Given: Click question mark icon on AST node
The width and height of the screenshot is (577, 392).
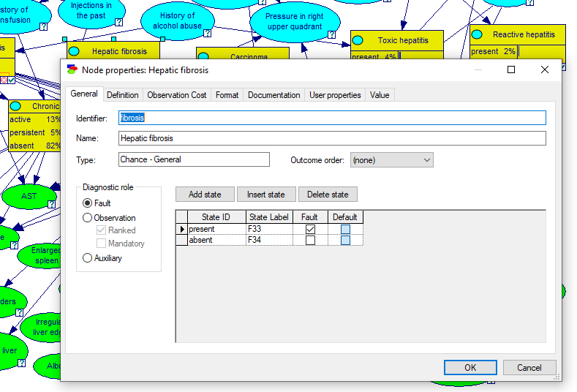Looking at the screenshot, I should coord(51,204).
